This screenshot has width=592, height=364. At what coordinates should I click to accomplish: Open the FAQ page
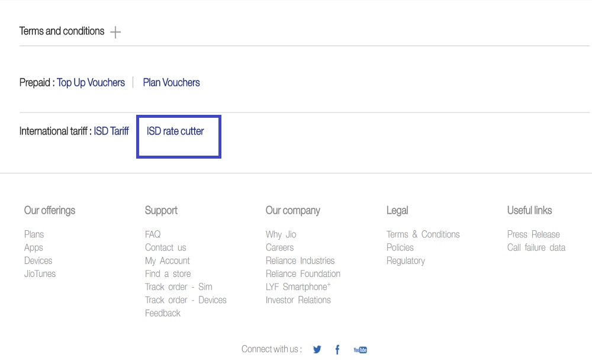click(152, 234)
